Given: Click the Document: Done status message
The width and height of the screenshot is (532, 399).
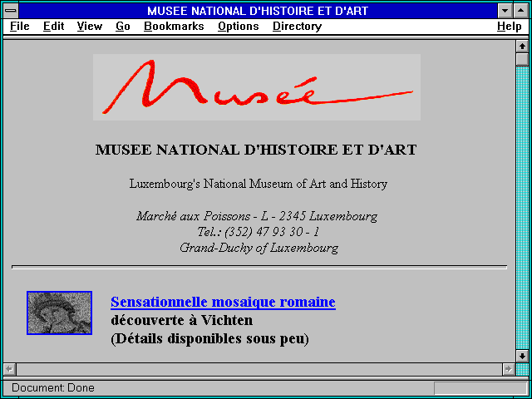Looking at the screenshot, I should coord(53,388).
